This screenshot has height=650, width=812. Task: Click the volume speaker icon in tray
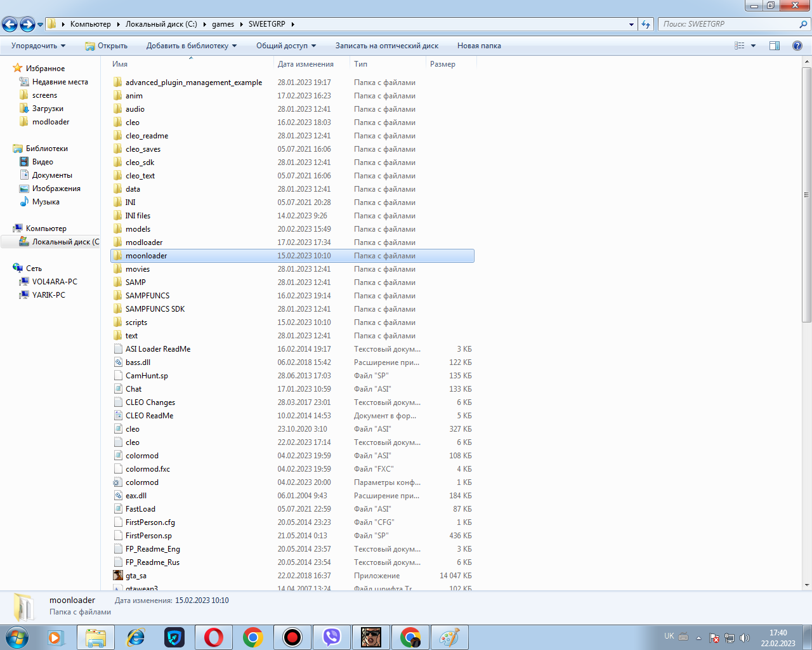[x=744, y=638]
